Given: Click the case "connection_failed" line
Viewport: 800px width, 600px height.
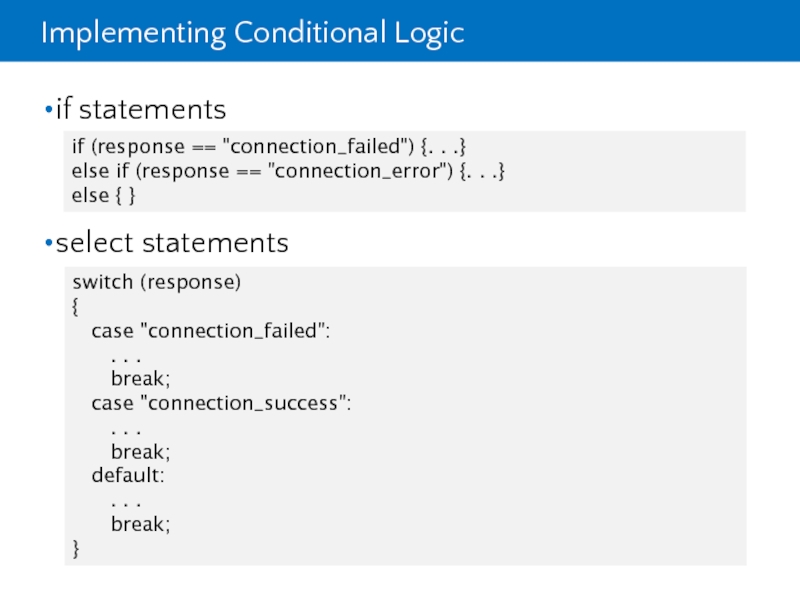Looking at the screenshot, I should pos(210,330).
